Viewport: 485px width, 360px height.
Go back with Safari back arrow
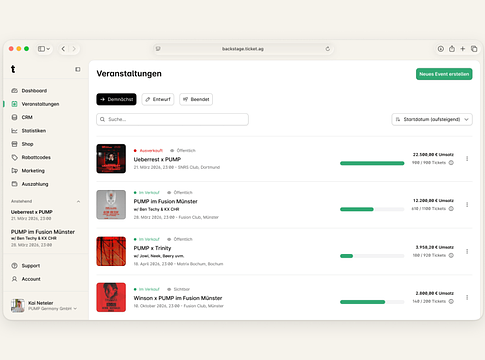[x=63, y=49]
